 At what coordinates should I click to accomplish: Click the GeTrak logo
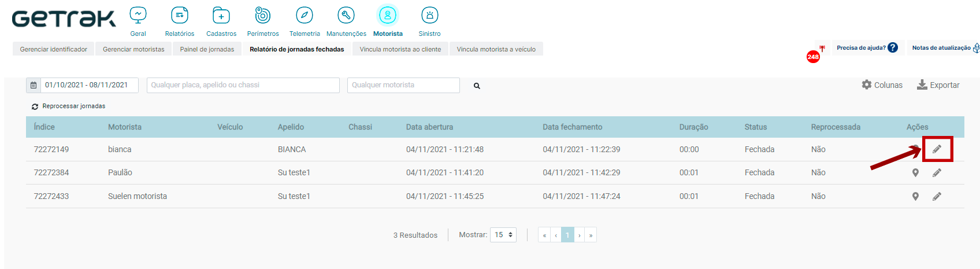[64, 19]
